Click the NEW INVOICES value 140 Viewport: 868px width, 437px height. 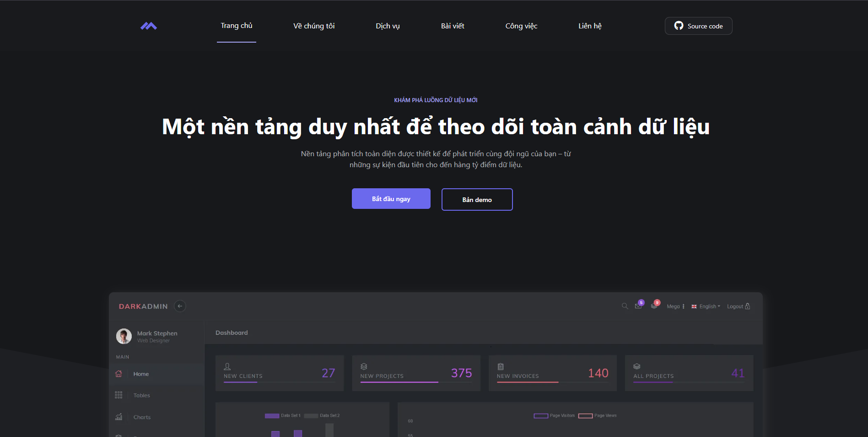pos(598,373)
